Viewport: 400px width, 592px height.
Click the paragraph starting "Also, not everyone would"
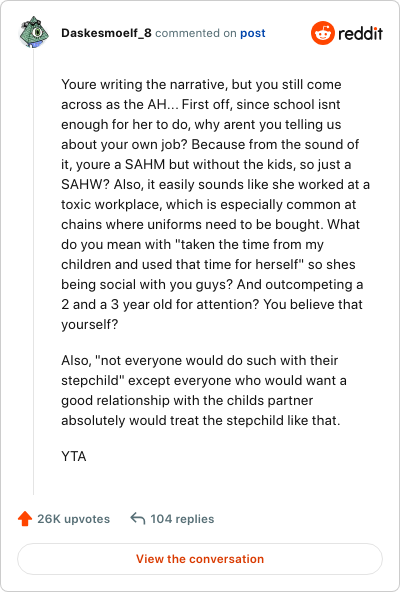click(x=204, y=390)
